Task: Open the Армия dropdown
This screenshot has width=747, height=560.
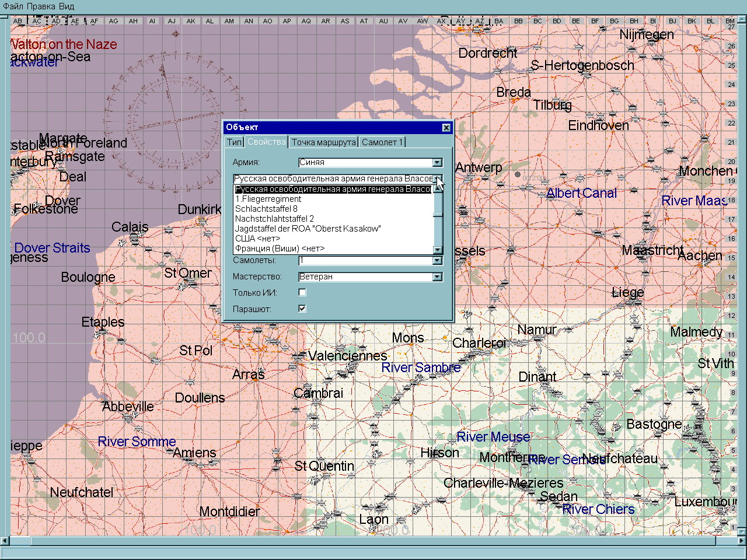Action: (437, 163)
